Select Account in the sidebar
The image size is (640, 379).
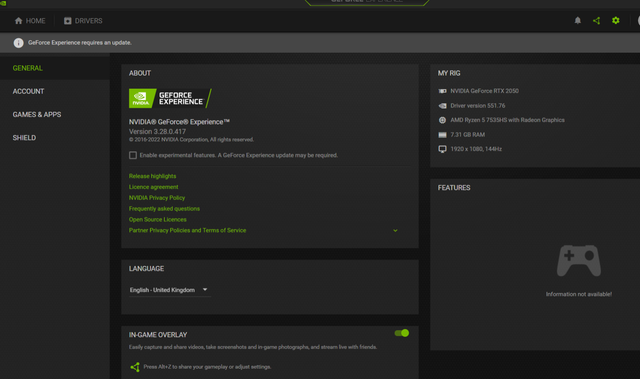point(29,91)
